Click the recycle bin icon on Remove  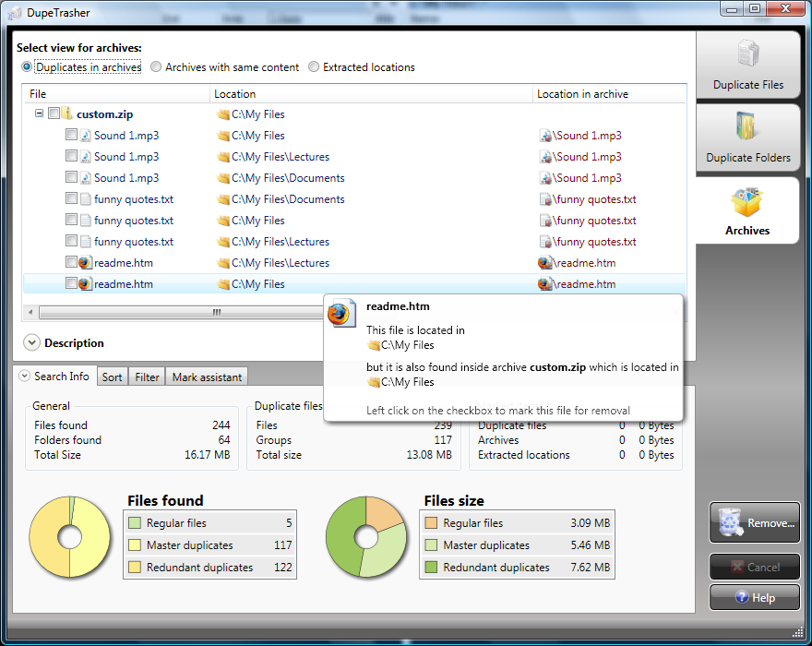[730, 521]
